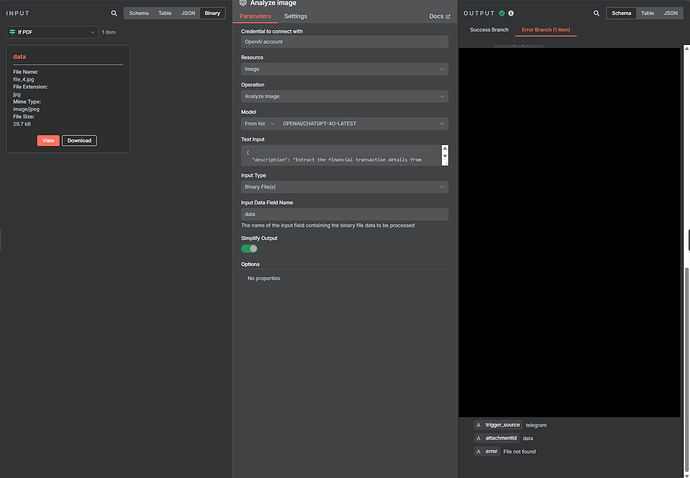The height and width of the screenshot is (478, 690).
Task: Click the scroll-down arrow in Text Input box
Action: coord(445,156)
